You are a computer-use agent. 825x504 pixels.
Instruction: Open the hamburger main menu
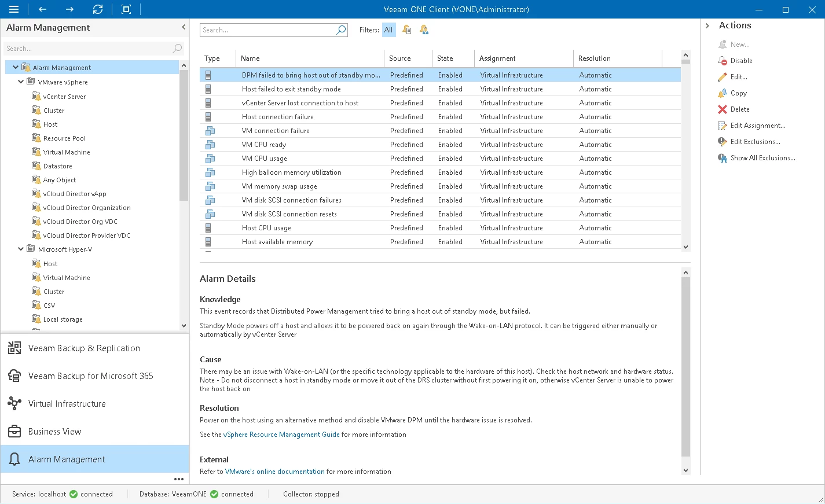(x=14, y=9)
